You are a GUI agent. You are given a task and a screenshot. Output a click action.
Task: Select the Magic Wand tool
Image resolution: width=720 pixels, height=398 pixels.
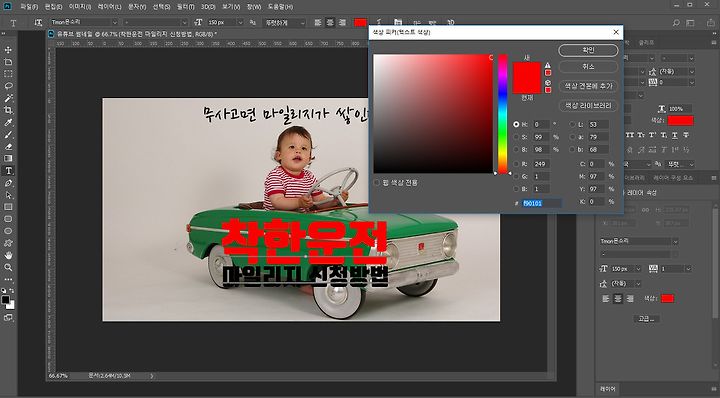[x=8, y=98]
